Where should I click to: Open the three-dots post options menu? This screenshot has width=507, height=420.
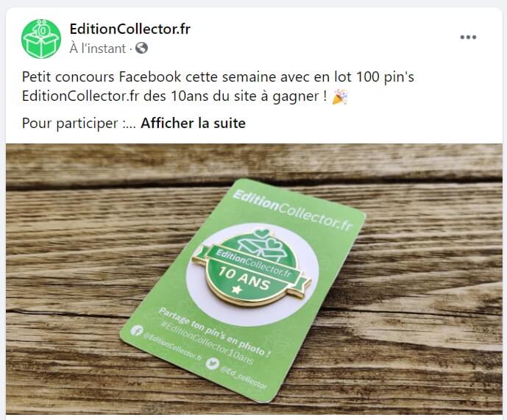(468, 38)
